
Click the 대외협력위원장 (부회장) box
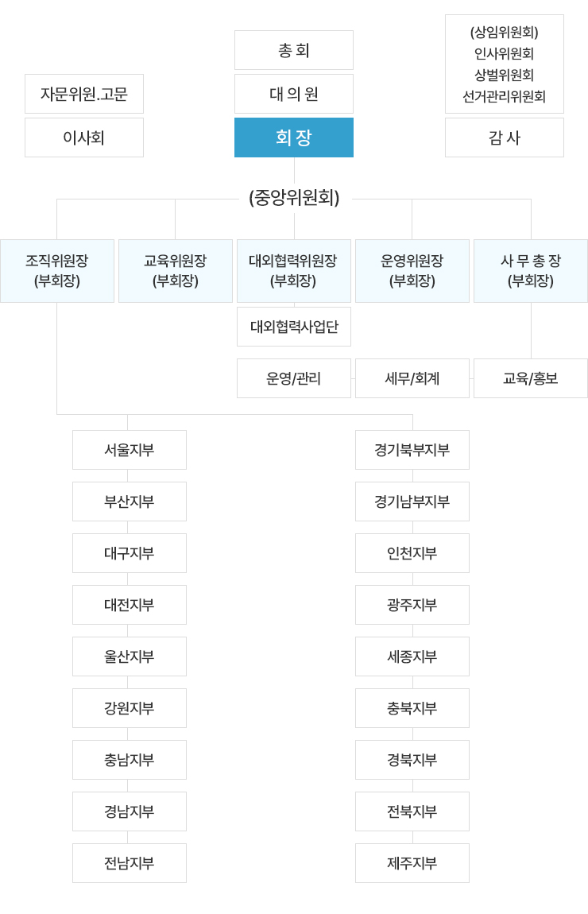tap(294, 271)
